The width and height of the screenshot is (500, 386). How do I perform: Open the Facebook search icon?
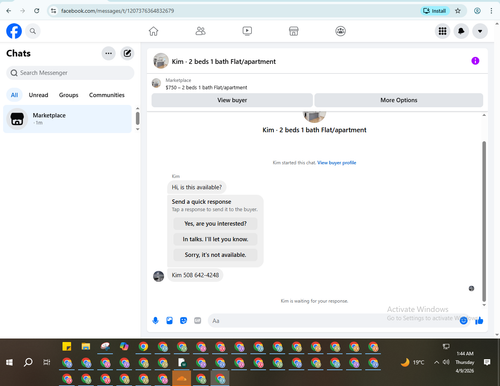tap(33, 31)
